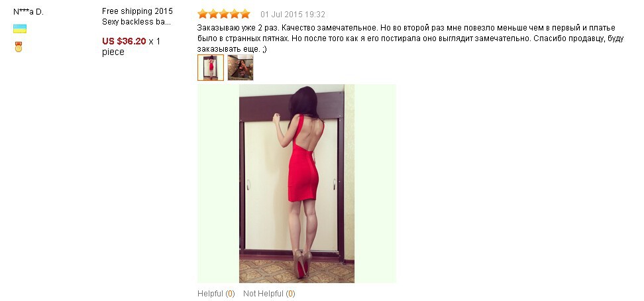Click the Russian review text paragraph
The height and width of the screenshot is (301, 644).
tap(411, 38)
